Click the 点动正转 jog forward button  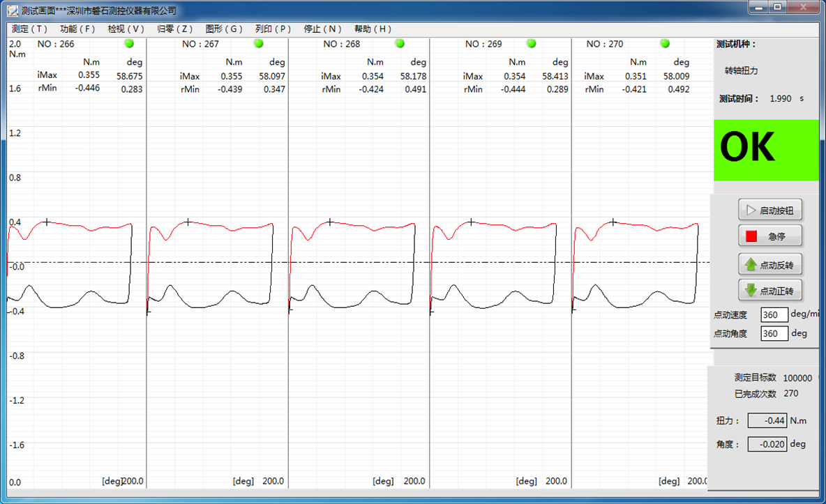(x=770, y=291)
